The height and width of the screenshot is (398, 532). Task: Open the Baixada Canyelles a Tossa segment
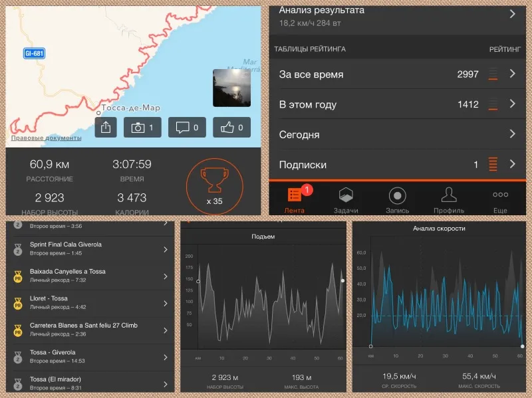coord(90,276)
